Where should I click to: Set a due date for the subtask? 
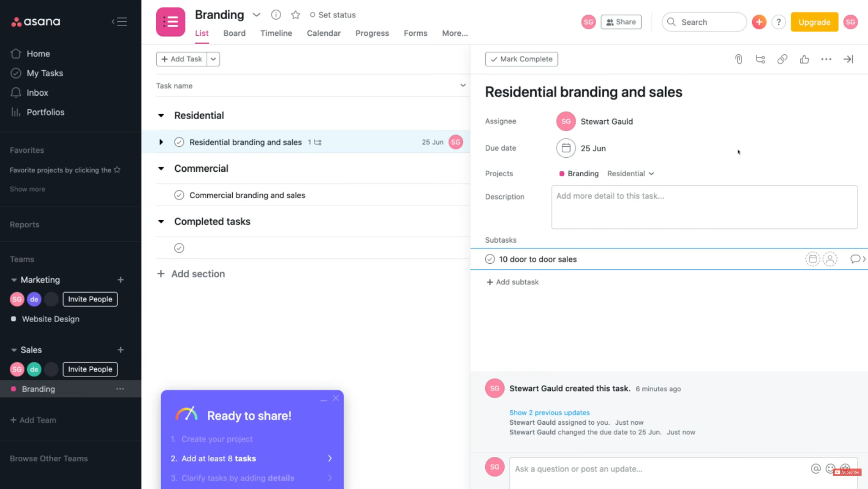click(812, 259)
